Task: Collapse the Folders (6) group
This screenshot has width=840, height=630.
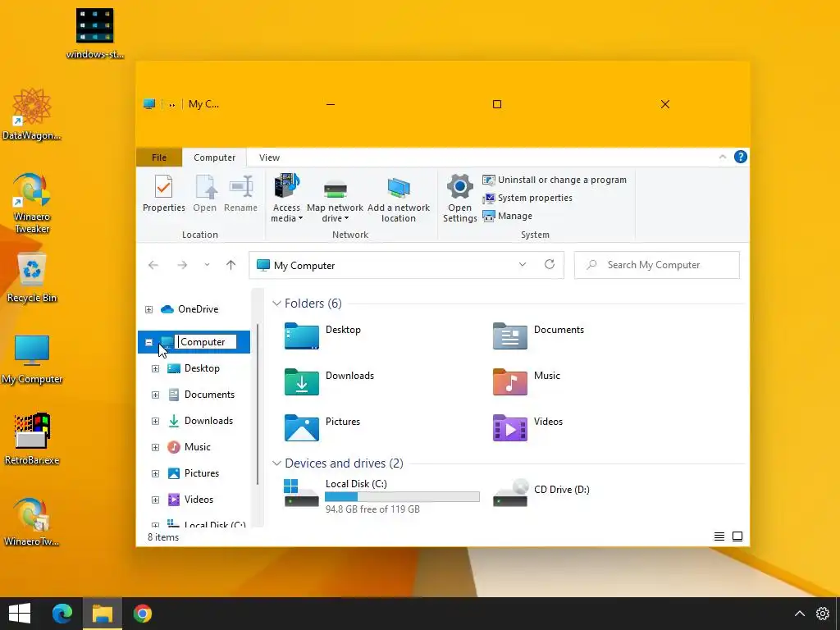Action: (276, 304)
